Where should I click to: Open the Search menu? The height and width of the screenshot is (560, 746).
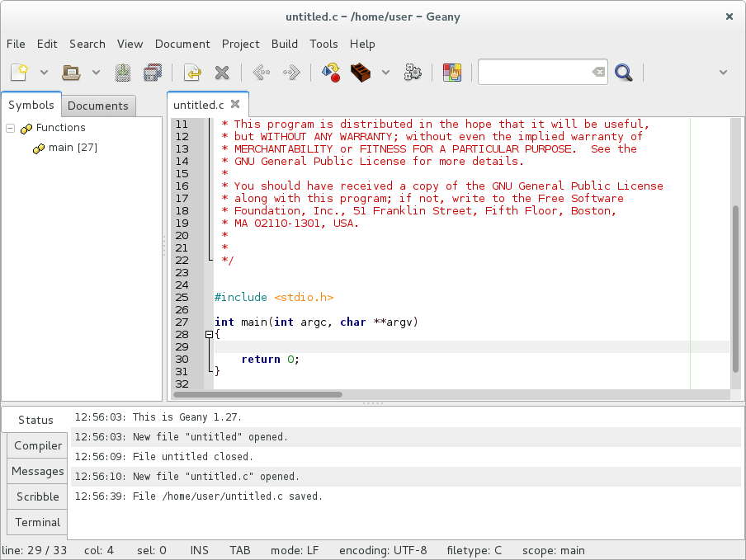87,44
